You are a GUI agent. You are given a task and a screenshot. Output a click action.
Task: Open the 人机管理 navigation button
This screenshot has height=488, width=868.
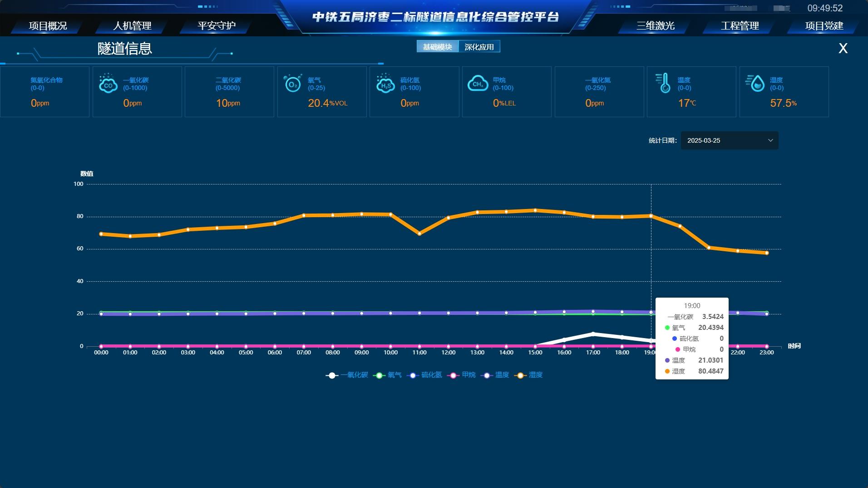tap(132, 26)
